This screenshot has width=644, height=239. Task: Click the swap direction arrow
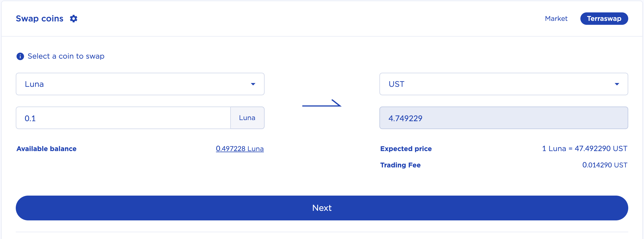click(x=322, y=103)
